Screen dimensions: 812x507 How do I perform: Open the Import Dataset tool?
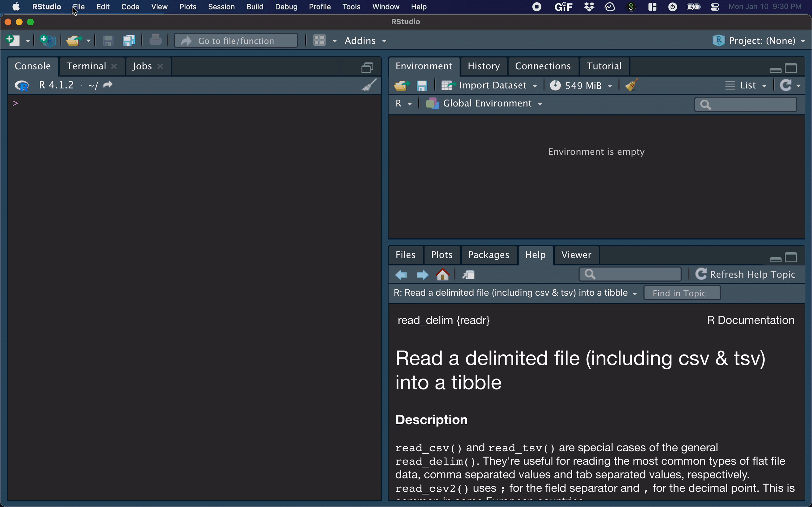point(490,85)
